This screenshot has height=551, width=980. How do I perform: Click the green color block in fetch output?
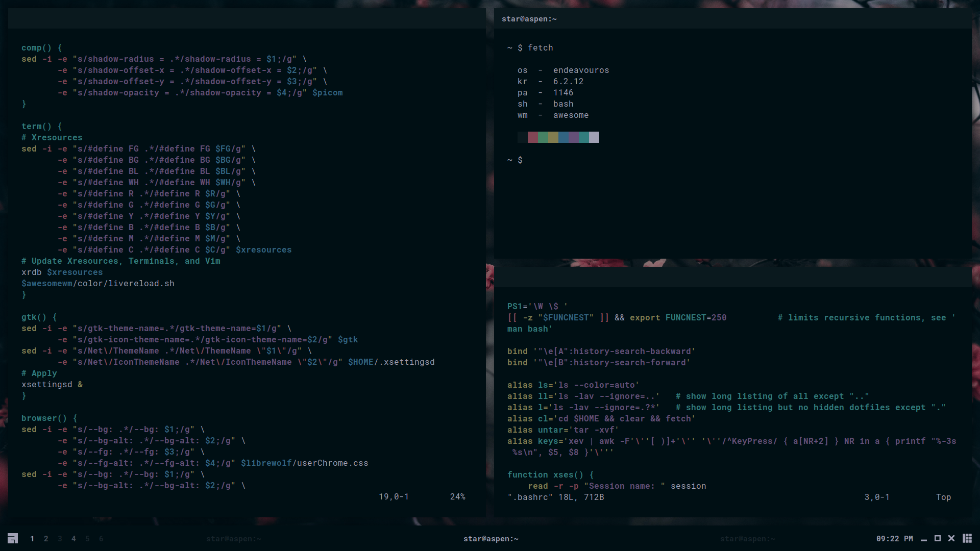[543, 137]
